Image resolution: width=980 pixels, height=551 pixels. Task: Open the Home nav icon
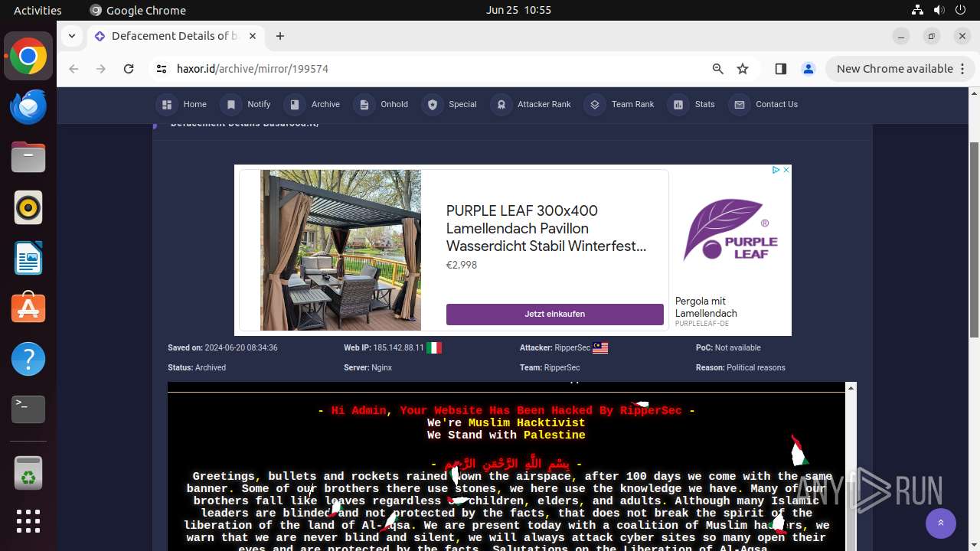click(x=166, y=105)
